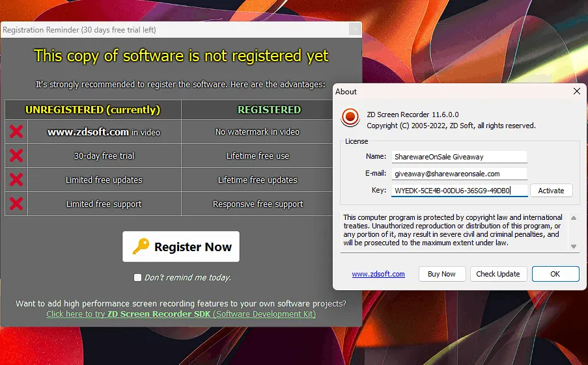Click the red X beside www.zdsoft.com watermark
Screen dimensions: 588x365
tap(16, 132)
